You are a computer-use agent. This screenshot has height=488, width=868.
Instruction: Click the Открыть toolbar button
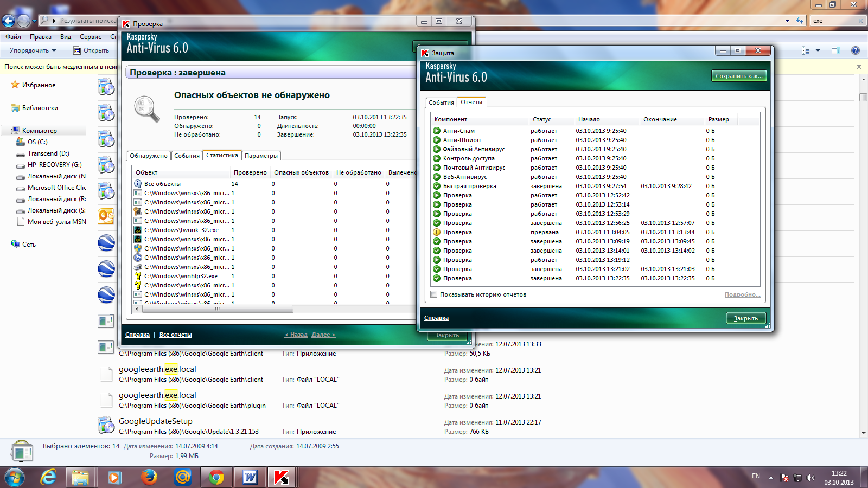pos(91,50)
